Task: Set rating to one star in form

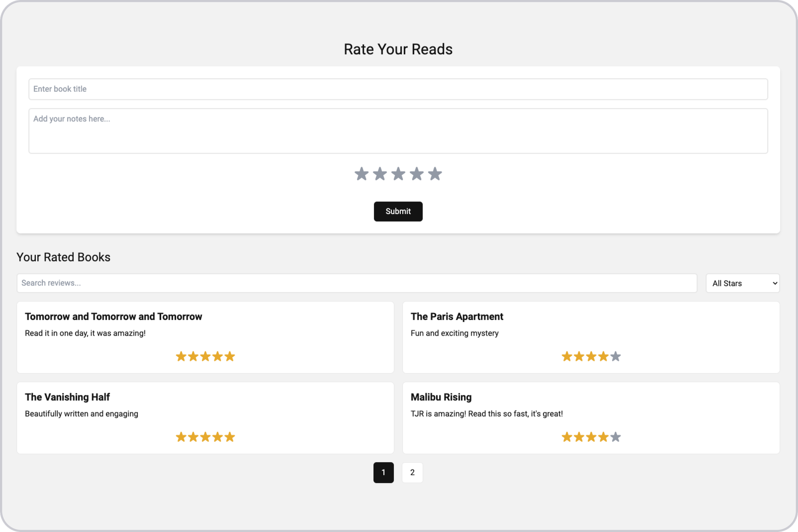Action: point(361,174)
